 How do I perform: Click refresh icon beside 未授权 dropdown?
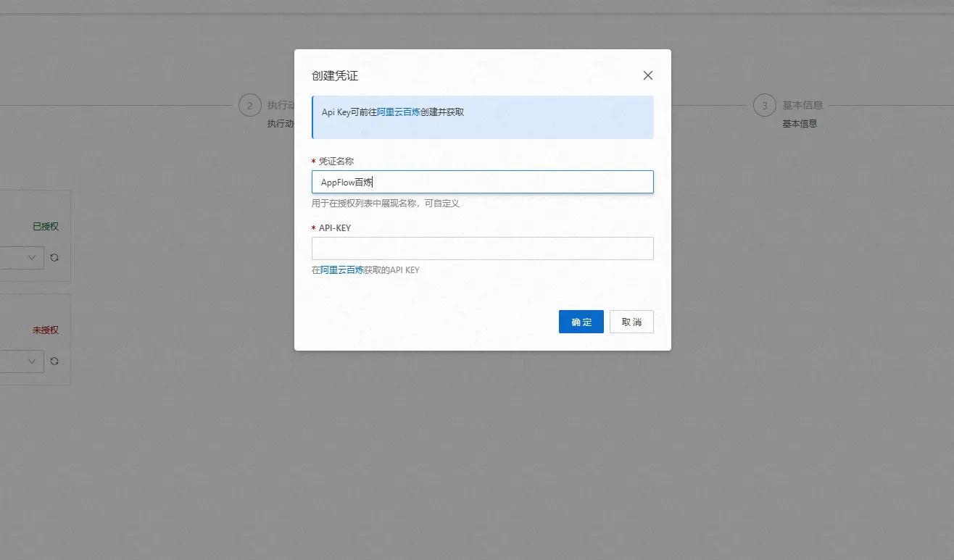54,361
